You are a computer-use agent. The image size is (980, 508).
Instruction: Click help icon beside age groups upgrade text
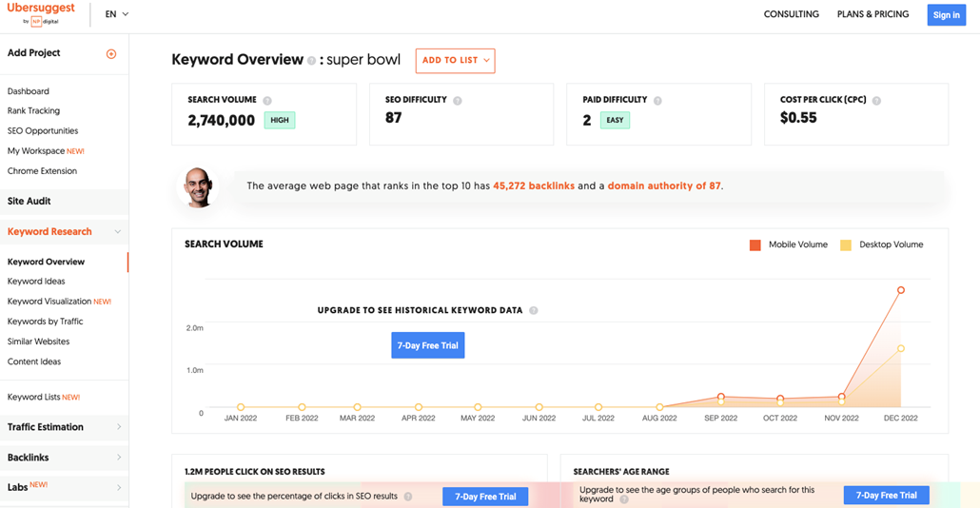pos(624,499)
